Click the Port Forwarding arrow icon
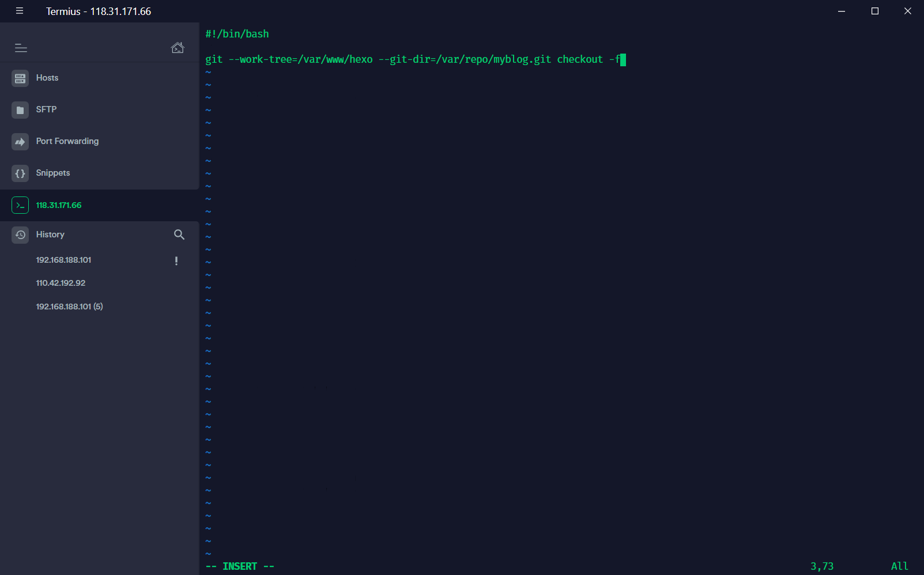Image resolution: width=924 pixels, height=575 pixels. (x=20, y=142)
